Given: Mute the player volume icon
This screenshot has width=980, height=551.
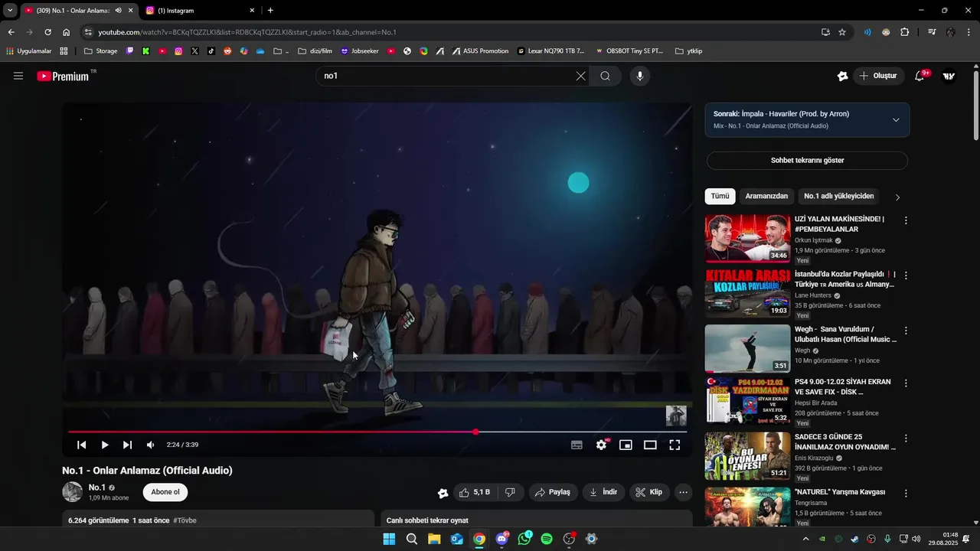Looking at the screenshot, I should point(150,445).
